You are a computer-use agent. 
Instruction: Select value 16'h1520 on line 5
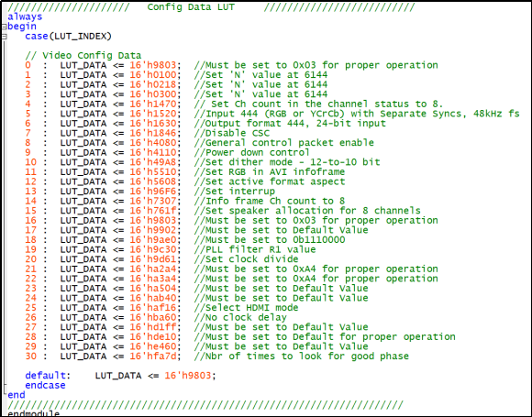(153, 114)
